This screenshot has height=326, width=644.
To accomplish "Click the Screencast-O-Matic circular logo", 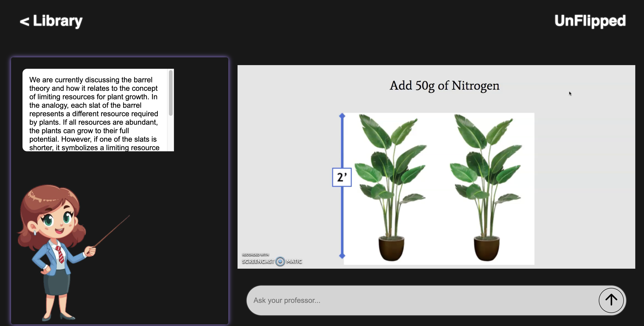I will pyautogui.click(x=280, y=261).
